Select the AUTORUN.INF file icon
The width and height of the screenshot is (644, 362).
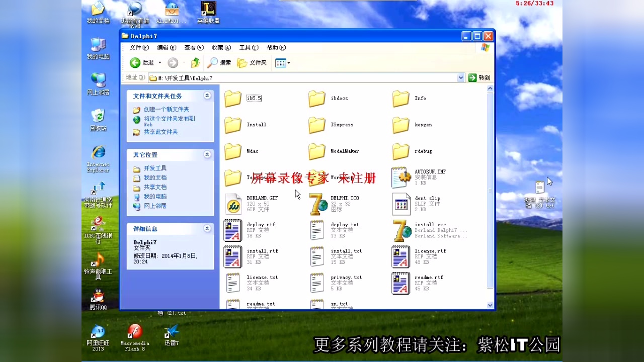pos(401,177)
